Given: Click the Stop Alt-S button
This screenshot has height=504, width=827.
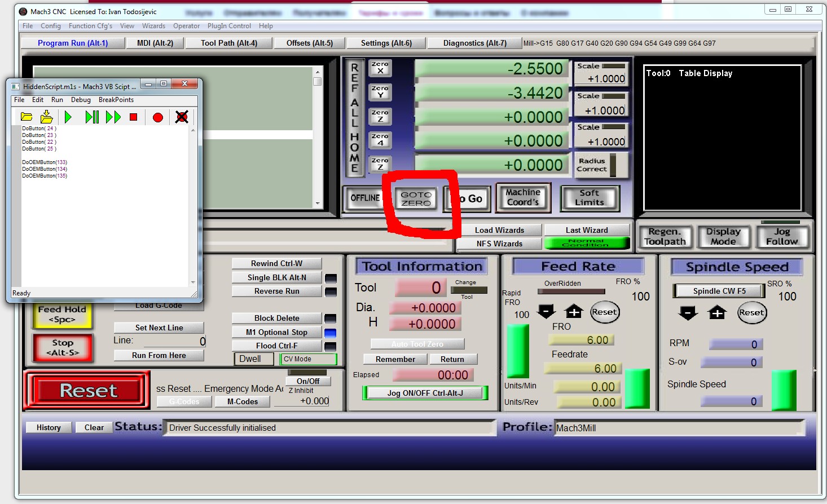Looking at the screenshot, I should tap(63, 348).
